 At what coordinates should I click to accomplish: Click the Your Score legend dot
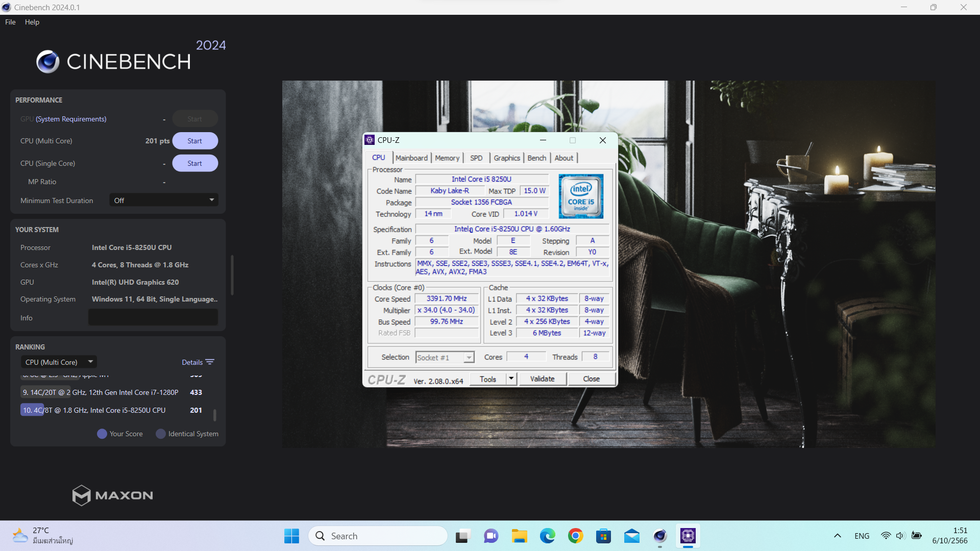click(x=102, y=434)
